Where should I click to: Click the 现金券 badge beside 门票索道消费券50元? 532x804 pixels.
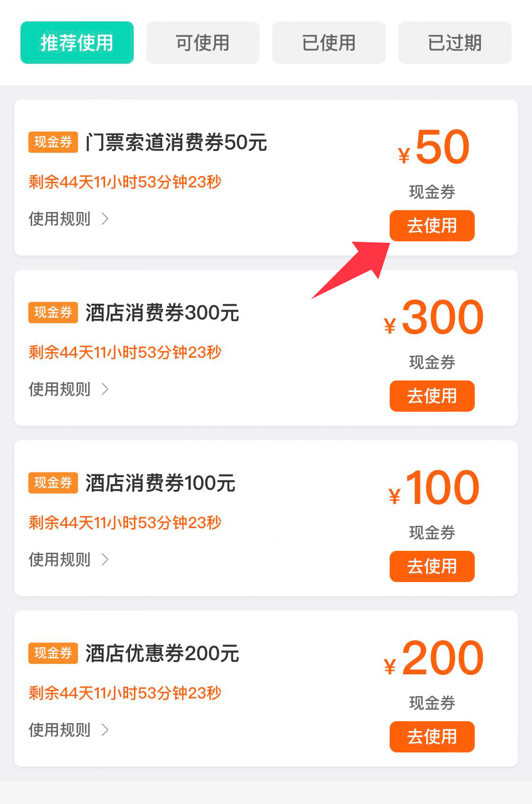tap(53, 142)
